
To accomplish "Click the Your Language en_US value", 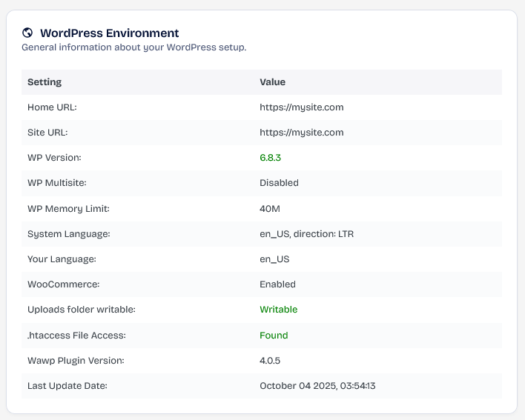I will pyautogui.click(x=274, y=259).
